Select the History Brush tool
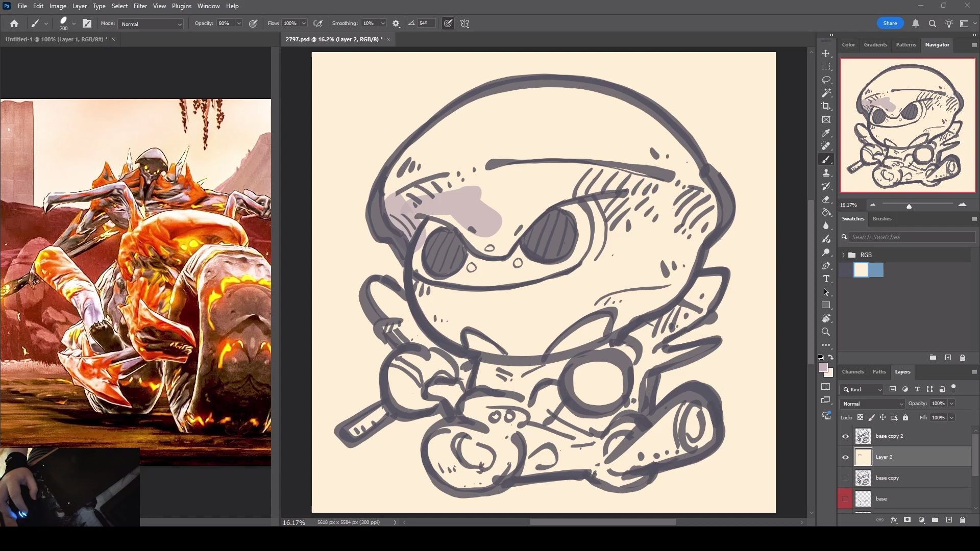This screenshot has width=980, height=551. click(826, 186)
